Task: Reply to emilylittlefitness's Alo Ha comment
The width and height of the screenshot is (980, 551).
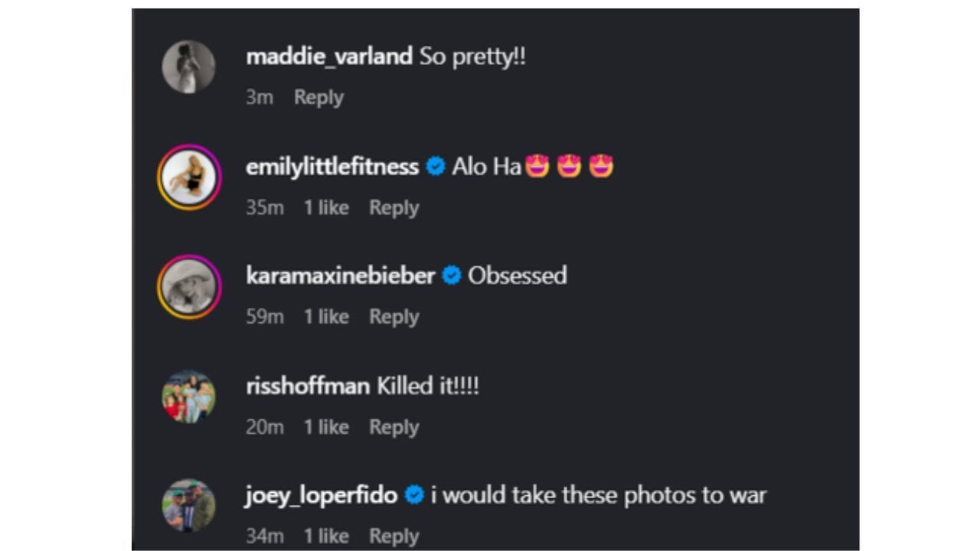Action: (394, 207)
